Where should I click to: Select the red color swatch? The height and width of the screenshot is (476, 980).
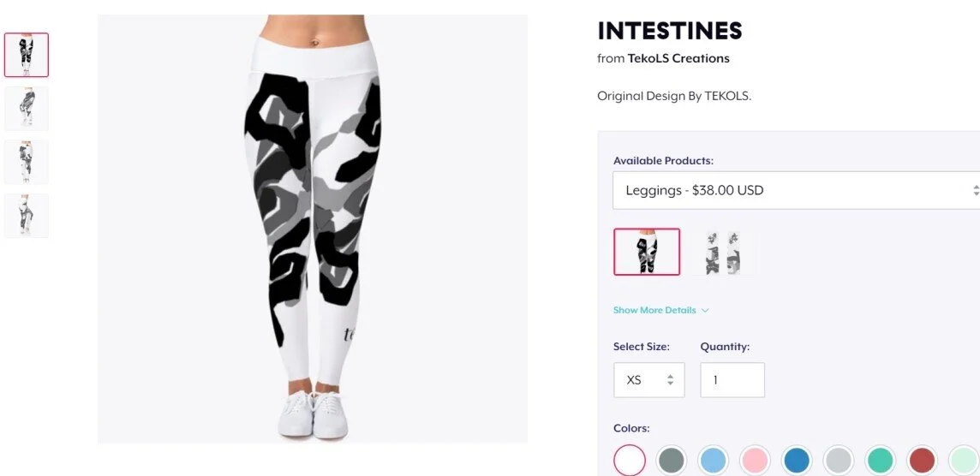[x=923, y=461]
